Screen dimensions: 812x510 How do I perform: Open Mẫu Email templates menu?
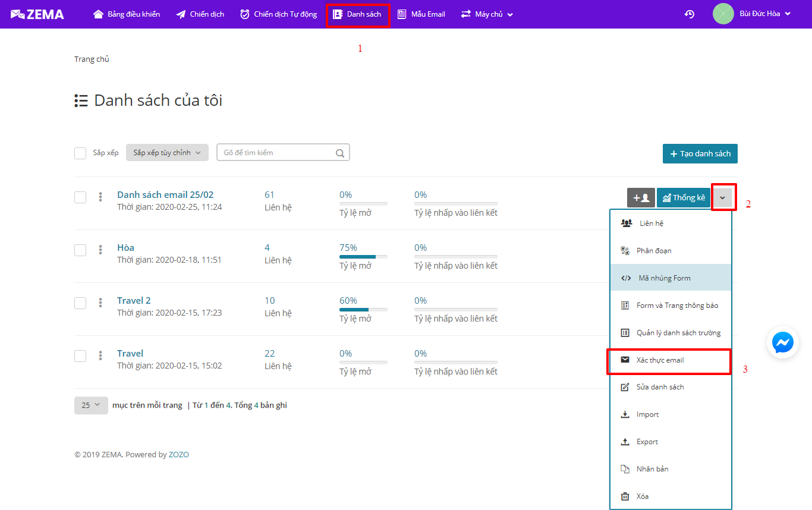pyautogui.click(x=421, y=14)
